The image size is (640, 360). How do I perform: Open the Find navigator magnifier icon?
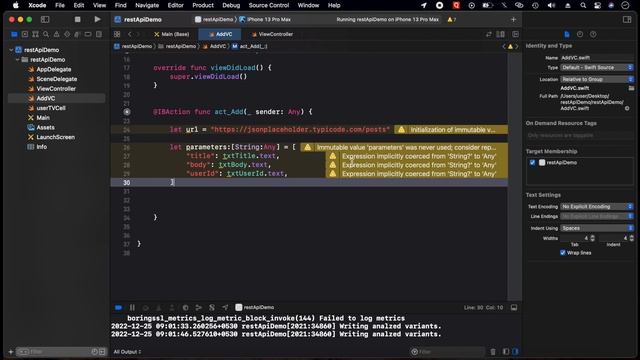pyautogui.click(x=46, y=34)
